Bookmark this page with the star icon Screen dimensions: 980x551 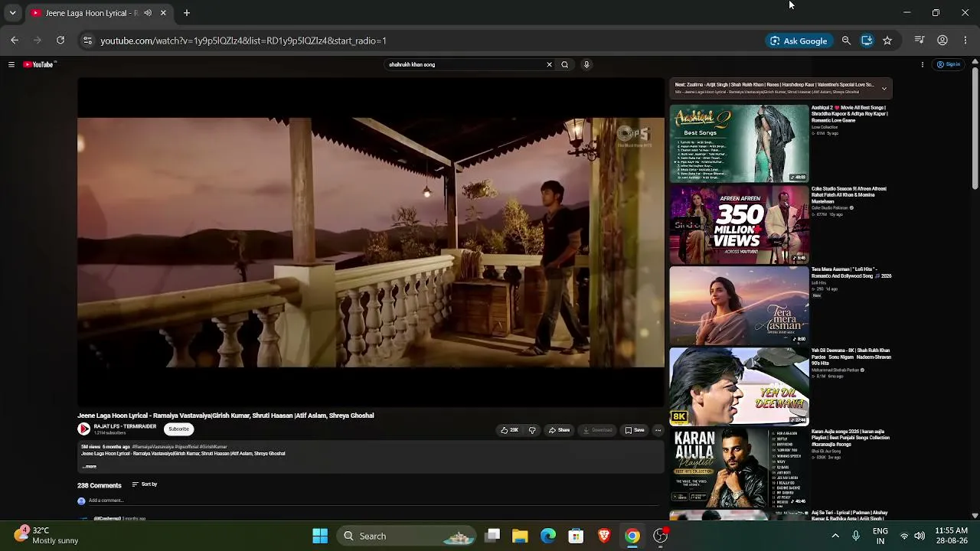point(887,41)
